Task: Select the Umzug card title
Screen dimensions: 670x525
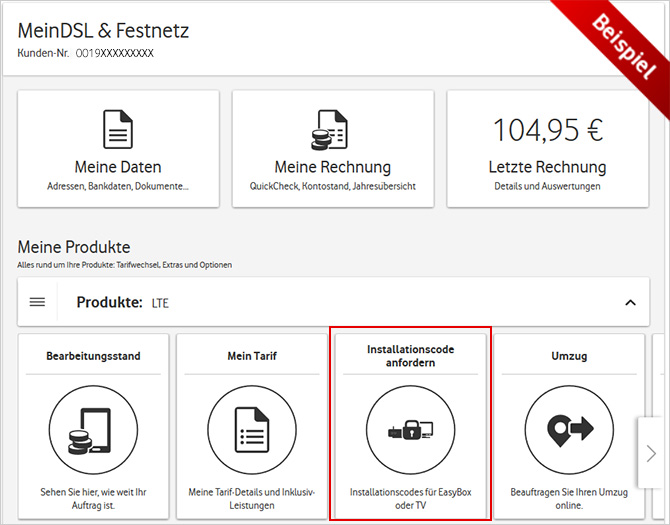Action: pyautogui.click(x=568, y=355)
